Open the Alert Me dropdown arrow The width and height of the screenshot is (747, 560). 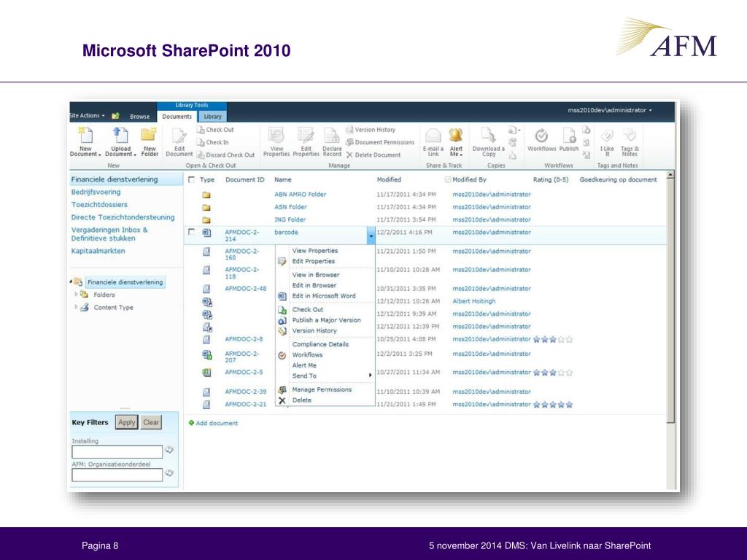[461, 155]
